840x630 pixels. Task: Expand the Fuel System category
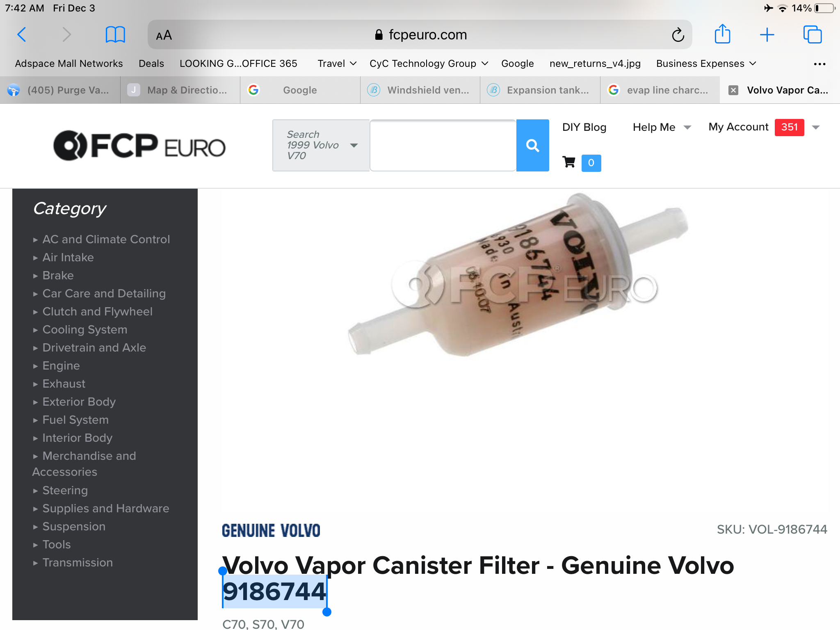coord(75,420)
